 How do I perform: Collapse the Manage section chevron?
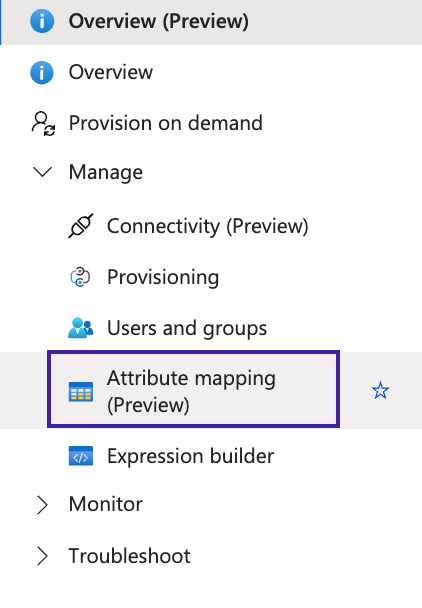click(43, 172)
